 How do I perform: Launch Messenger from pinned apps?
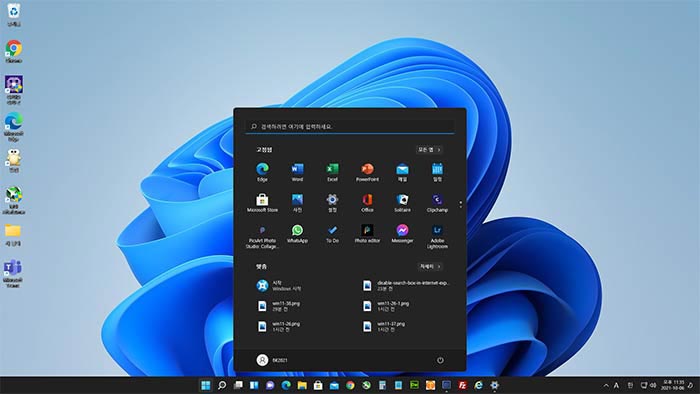pyautogui.click(x=402, y=234)
